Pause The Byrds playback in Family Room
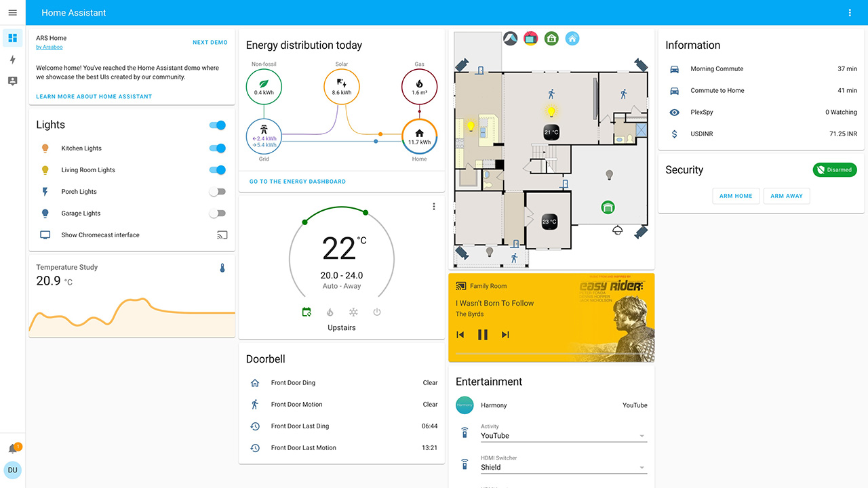 pyautogui.click(x=483, y=334)
